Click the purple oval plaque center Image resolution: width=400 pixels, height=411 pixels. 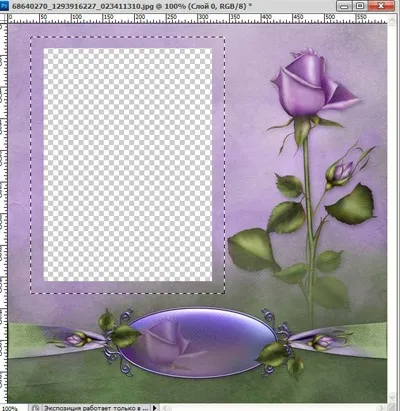pyautogui.click(x=198, y=342)
